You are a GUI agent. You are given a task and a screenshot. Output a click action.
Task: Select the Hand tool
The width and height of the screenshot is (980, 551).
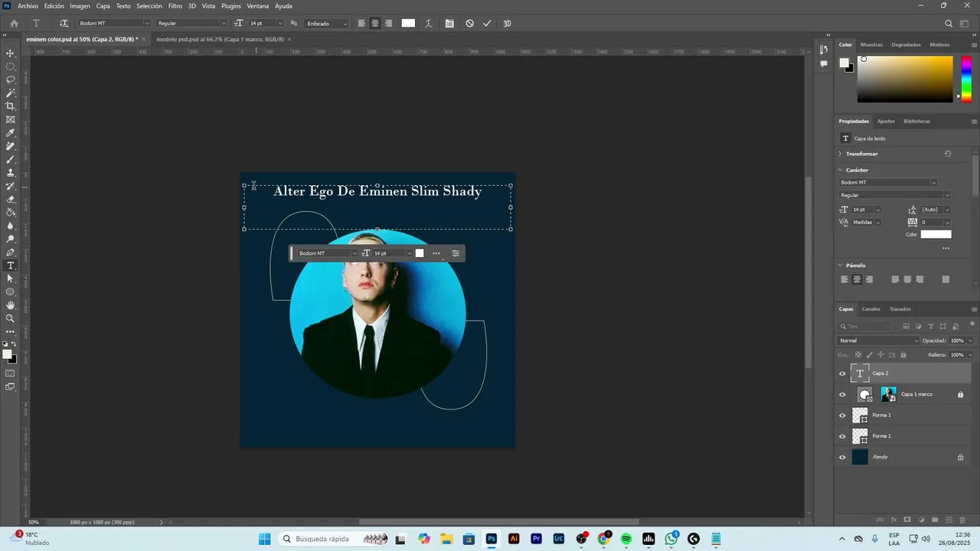tap(11, 305)
